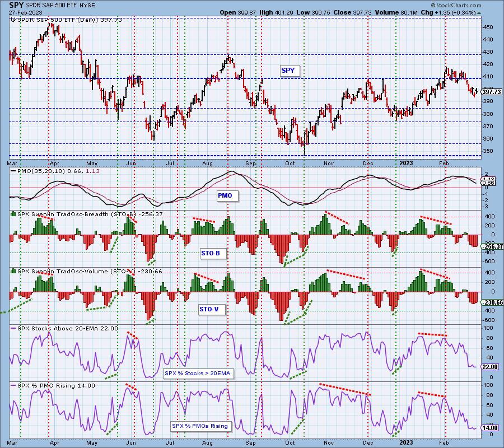The image size is (504, 448).
Task: Click the 22.00 value tag on right axis
Action: click(490, 367)
